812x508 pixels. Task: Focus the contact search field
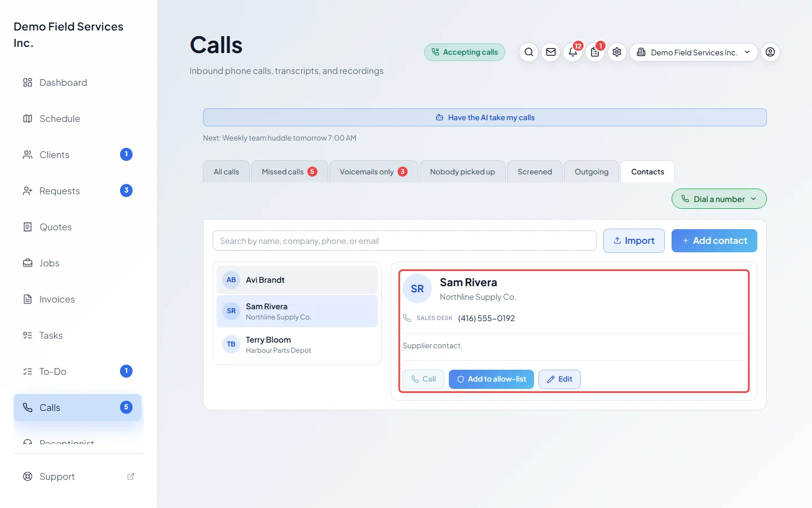coord(404,240)
